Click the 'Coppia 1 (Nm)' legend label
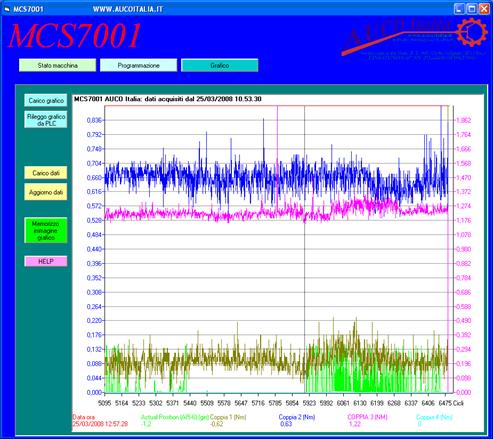Viewport: 493px width, 439px height. (x=228, y=417)
